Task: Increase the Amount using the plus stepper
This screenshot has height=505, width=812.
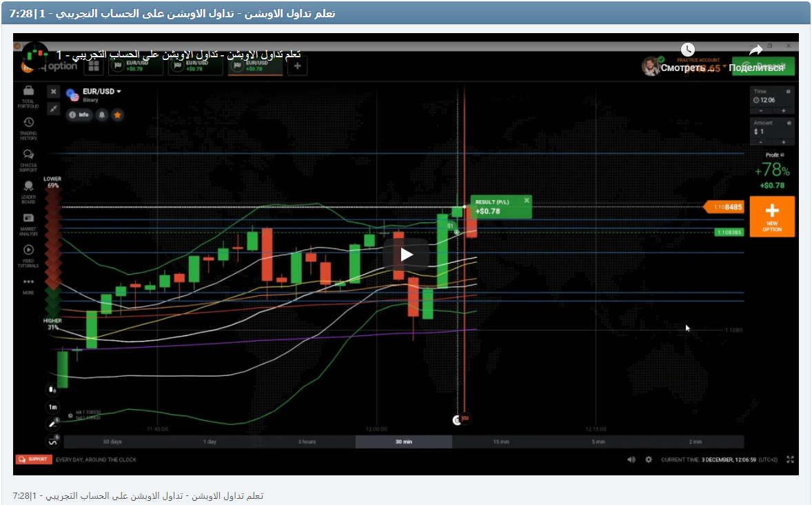Action: [783, 141]
